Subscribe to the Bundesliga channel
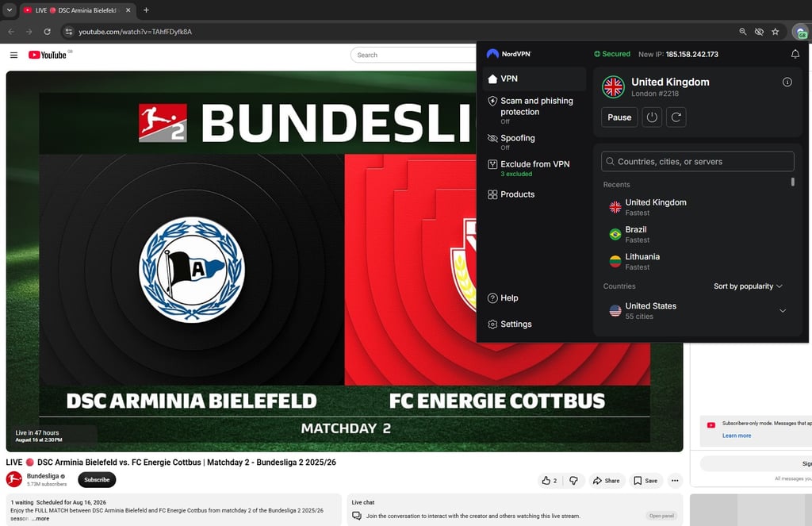The height and width of the screenshot is (526, 812). point(97,480)
